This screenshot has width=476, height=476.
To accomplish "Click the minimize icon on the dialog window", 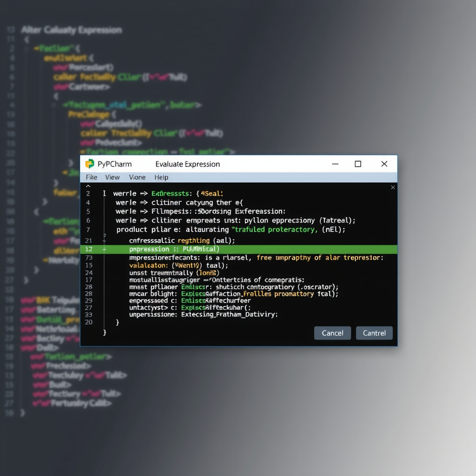I will [335, 164].
